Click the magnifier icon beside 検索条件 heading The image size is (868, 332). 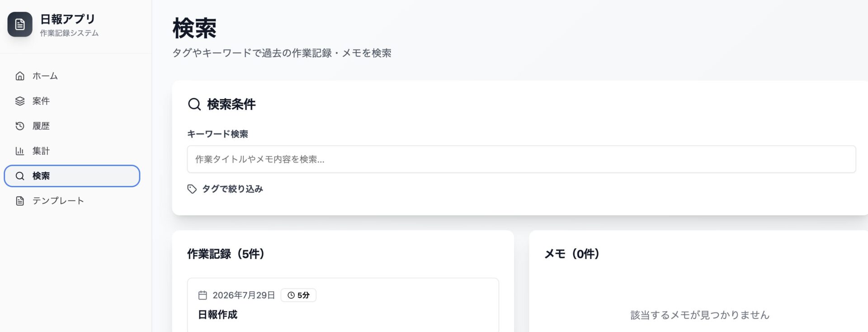[194, 104]
